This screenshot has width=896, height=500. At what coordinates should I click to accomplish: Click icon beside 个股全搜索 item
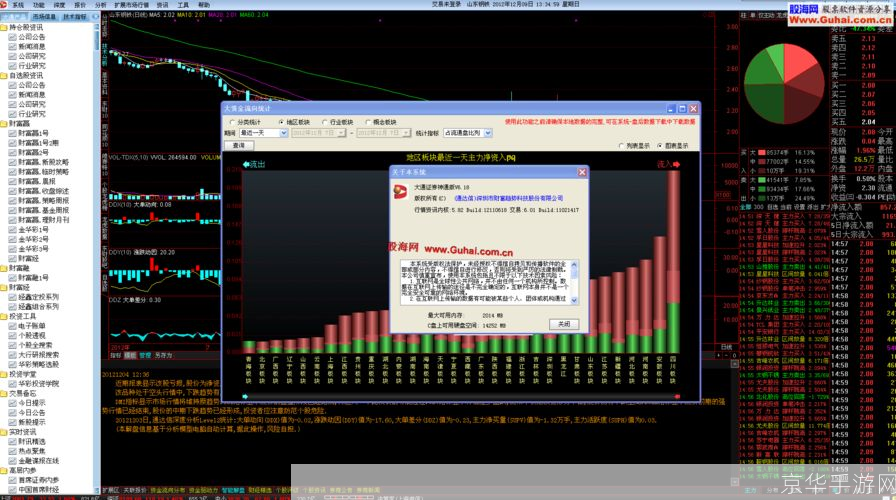pyautogui.click(x=13, y=345)
